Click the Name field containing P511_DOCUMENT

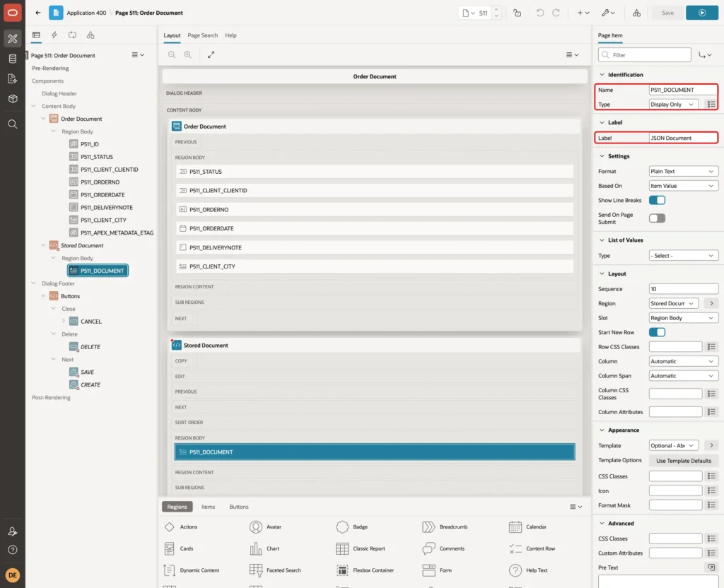click(682, 90)
